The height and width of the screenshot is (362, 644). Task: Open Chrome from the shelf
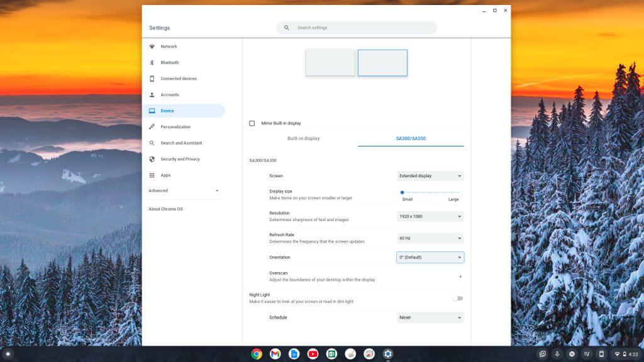[x=257, y=354]
